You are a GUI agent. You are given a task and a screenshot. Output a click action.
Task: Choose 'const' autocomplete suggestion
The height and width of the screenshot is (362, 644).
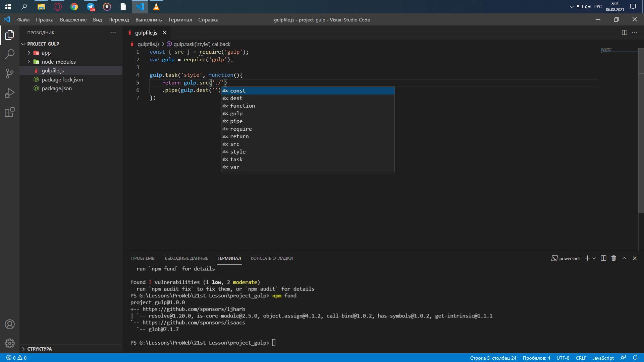pyautogui.click(x=308, y=91)
